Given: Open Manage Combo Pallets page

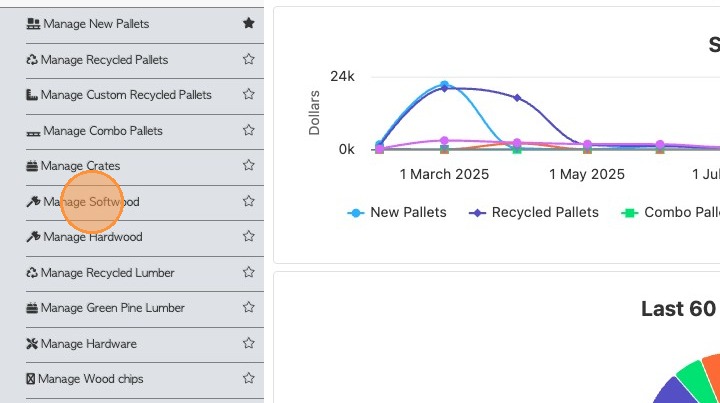Looking at the screenshot, I should click(x=102, y=131).
